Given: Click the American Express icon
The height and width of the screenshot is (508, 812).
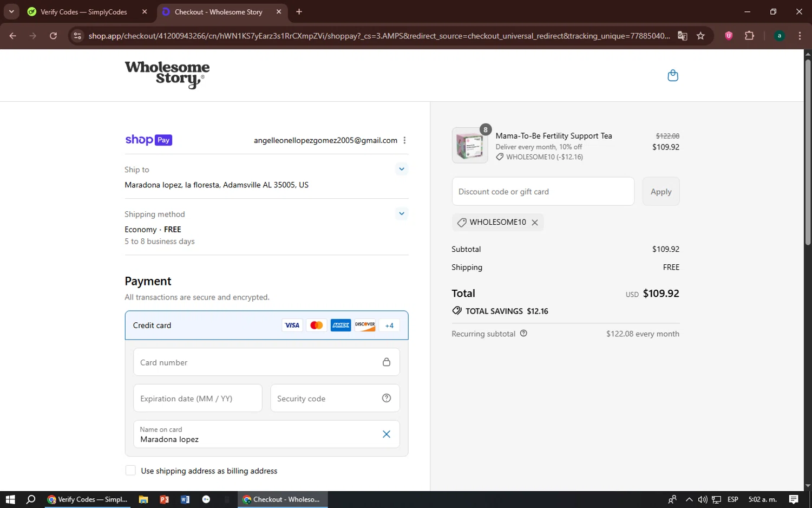Looking at the screenshot, I should pos(340,325).
